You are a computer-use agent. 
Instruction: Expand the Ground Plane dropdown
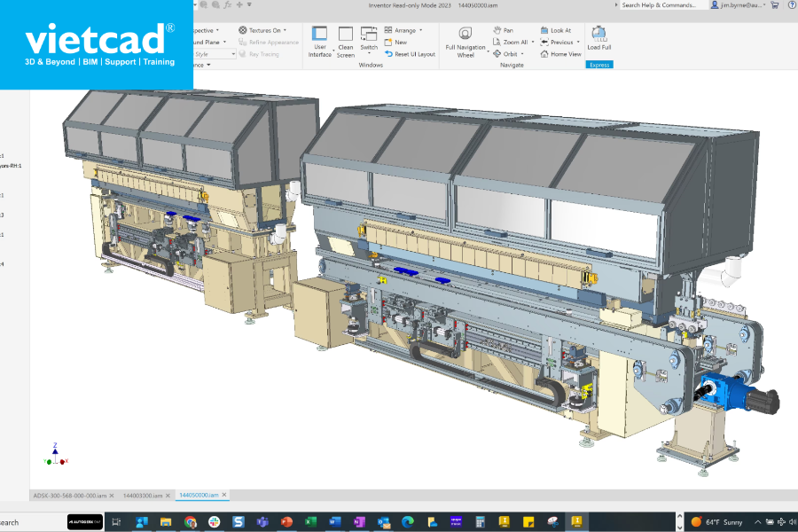(x=224, y=43)
